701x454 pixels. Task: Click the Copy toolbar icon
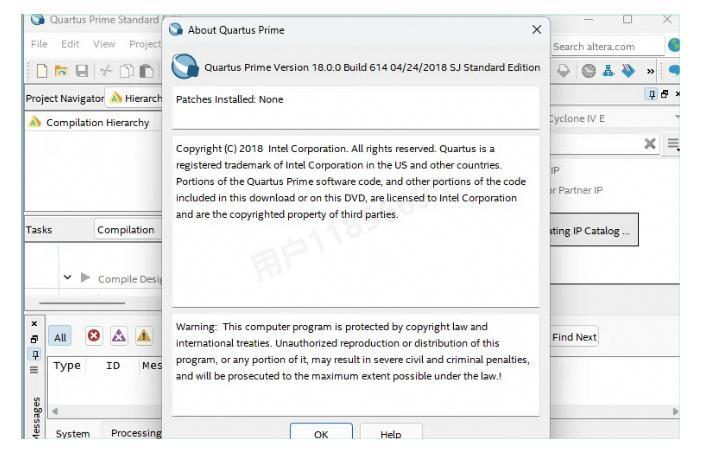pos(127,71)
